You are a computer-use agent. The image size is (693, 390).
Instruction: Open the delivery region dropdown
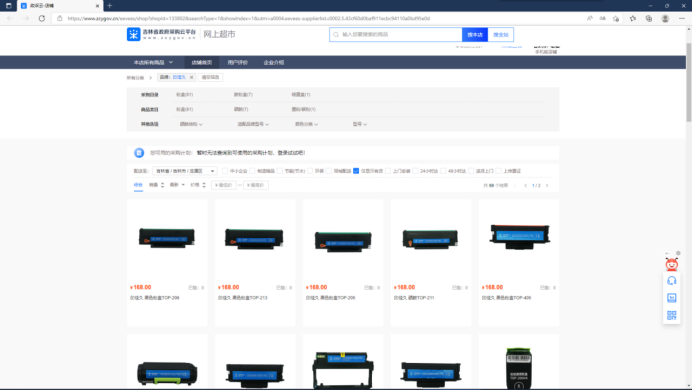(x=185, y=171)
